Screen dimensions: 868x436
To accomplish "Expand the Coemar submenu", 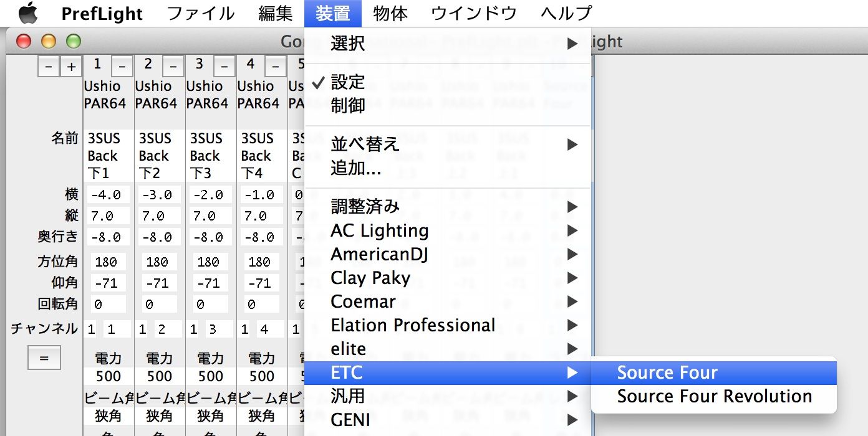I will [x=448, y=301].
